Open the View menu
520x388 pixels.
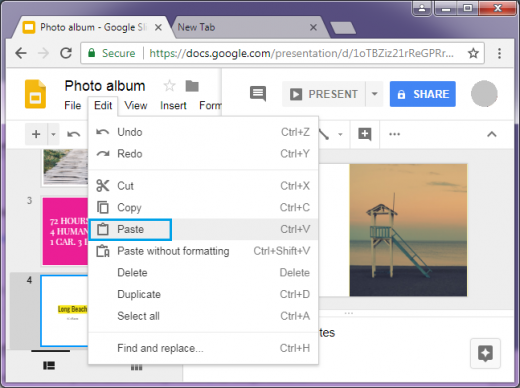click(x=136, y=106)
